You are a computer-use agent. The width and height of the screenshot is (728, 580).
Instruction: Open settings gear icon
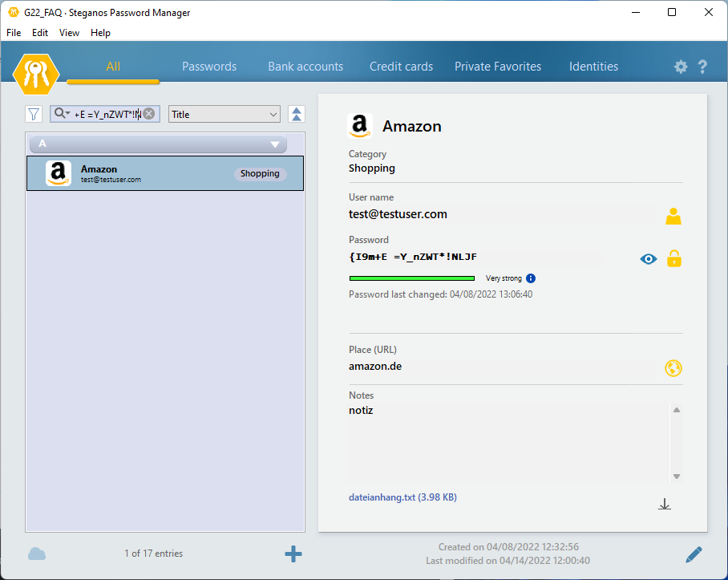pyautogui.click(x=681, y=67)
